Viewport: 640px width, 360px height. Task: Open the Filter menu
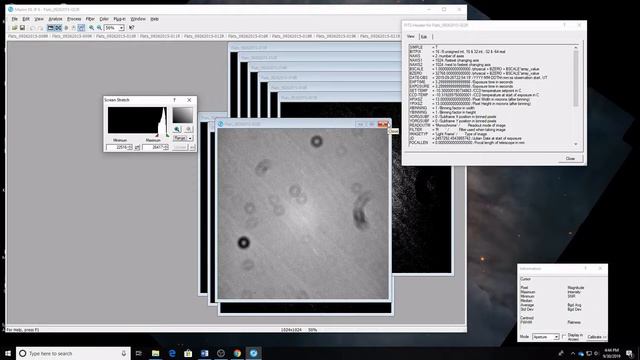[x=90, y=19]
